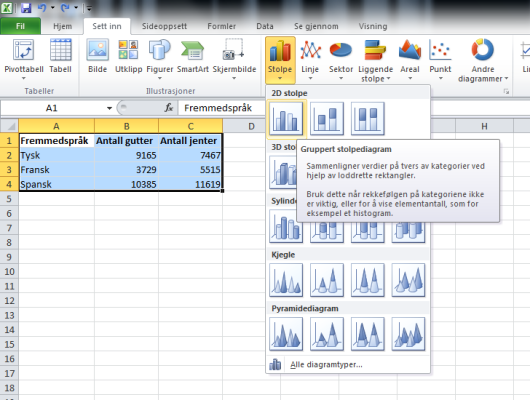Open the Name Box dropdown arrow
Screen dimensions: 530x400
(109, 108)
